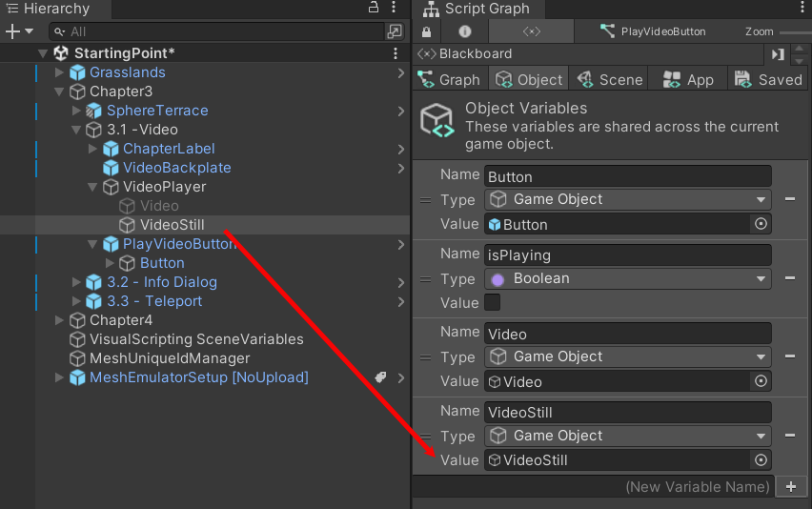Switch to the Scene variables tab

[x=610, y=80]
